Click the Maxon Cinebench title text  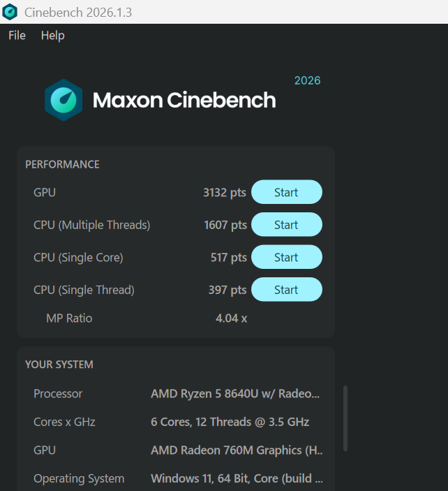point(184,100)
